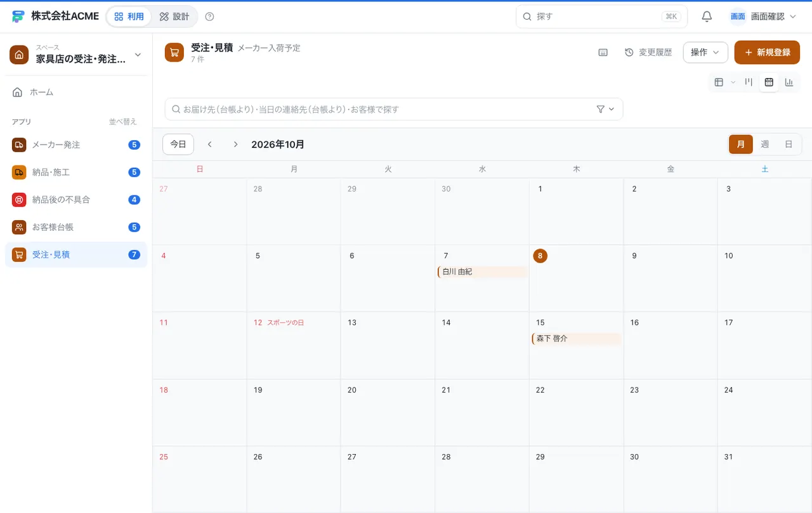Viewport: 812px width, 513px height.
Task: Go to previous month arrow
Action: click(210, 145)
